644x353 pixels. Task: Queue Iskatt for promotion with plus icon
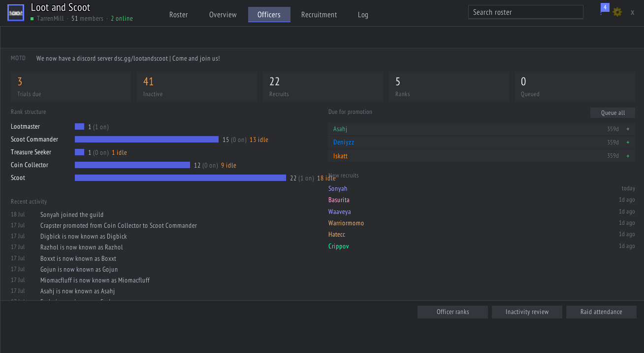[x=628, y=156]
